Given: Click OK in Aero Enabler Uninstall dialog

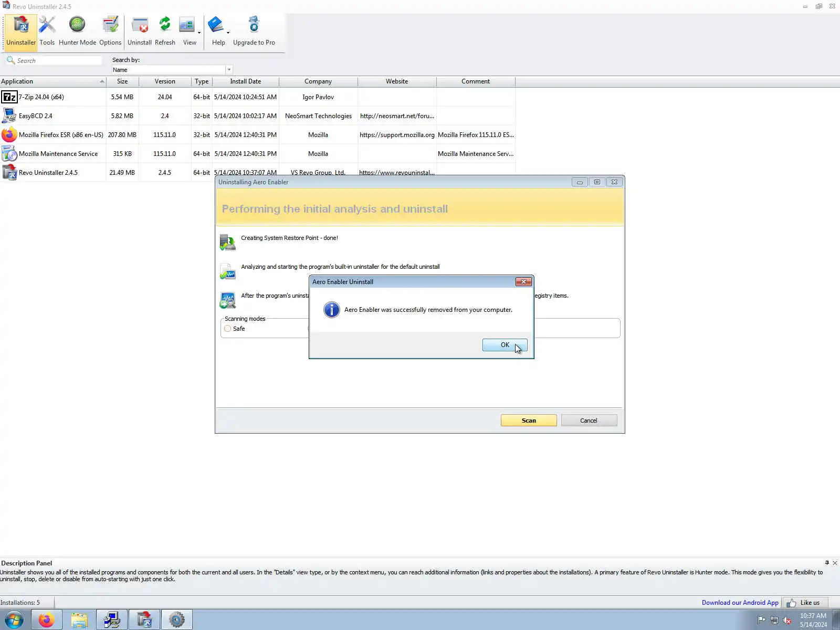Looking at the screenshot, I should tap(505, 345).
